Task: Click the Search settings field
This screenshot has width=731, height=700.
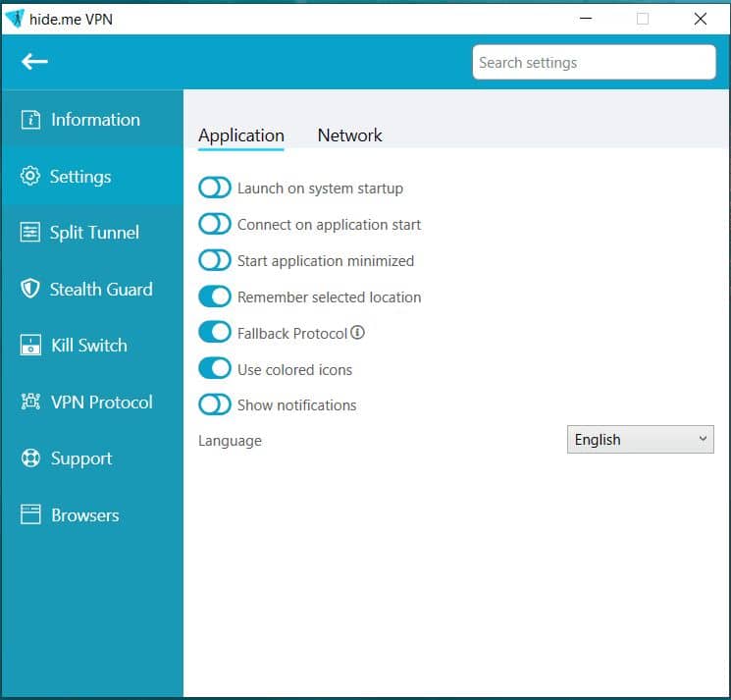Action: tap(594, 62)
